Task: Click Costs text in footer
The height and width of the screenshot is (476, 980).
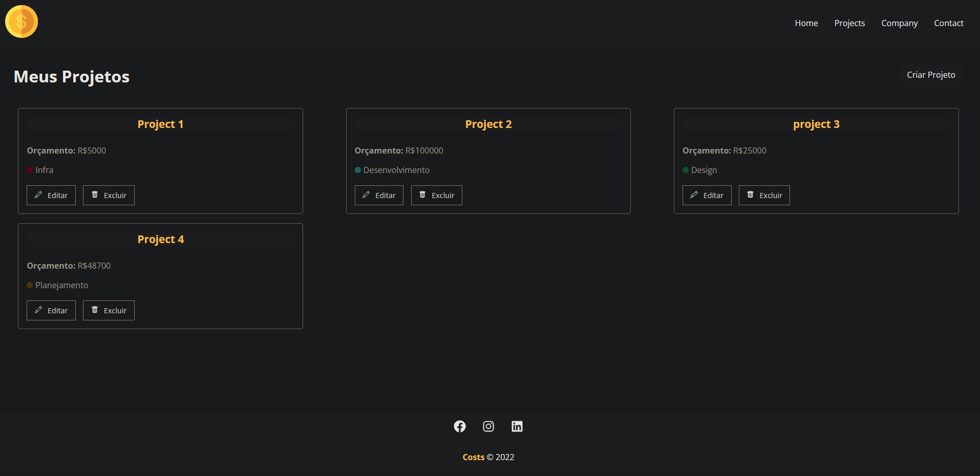Action: pyautogui.click(x=474, y=457)
